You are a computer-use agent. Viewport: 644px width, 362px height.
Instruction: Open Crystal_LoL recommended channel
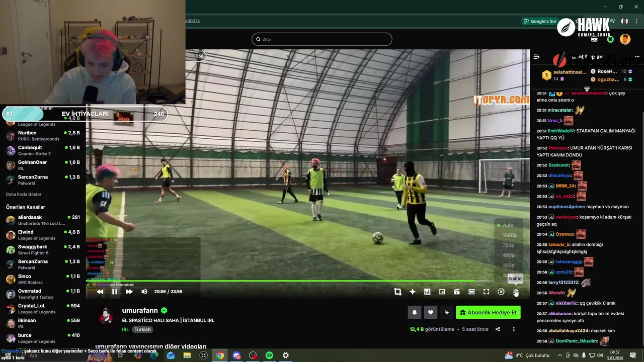coord(43,308)
